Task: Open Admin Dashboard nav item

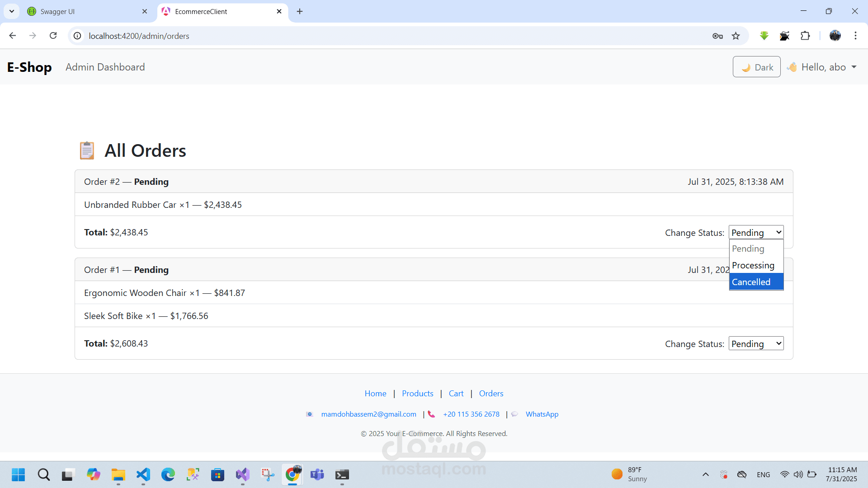Action: pyautogui.click(x=105, y=67)
